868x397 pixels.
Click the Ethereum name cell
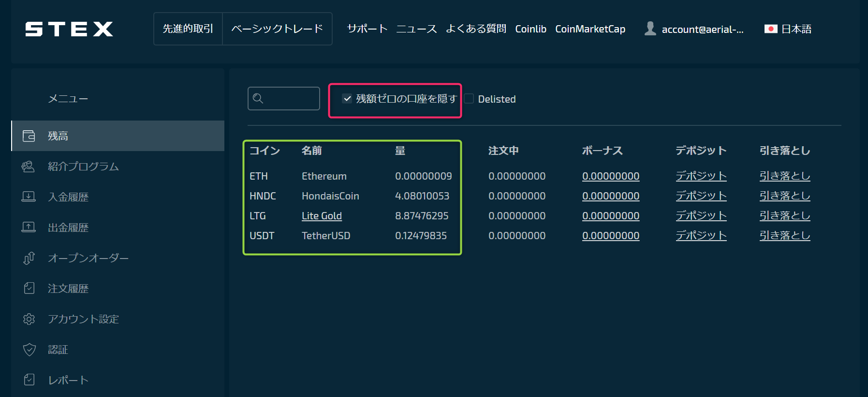point(324,176)
